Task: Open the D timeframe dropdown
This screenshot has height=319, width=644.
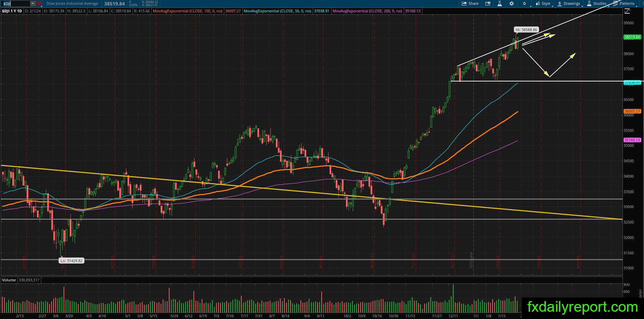Action: 524,3
